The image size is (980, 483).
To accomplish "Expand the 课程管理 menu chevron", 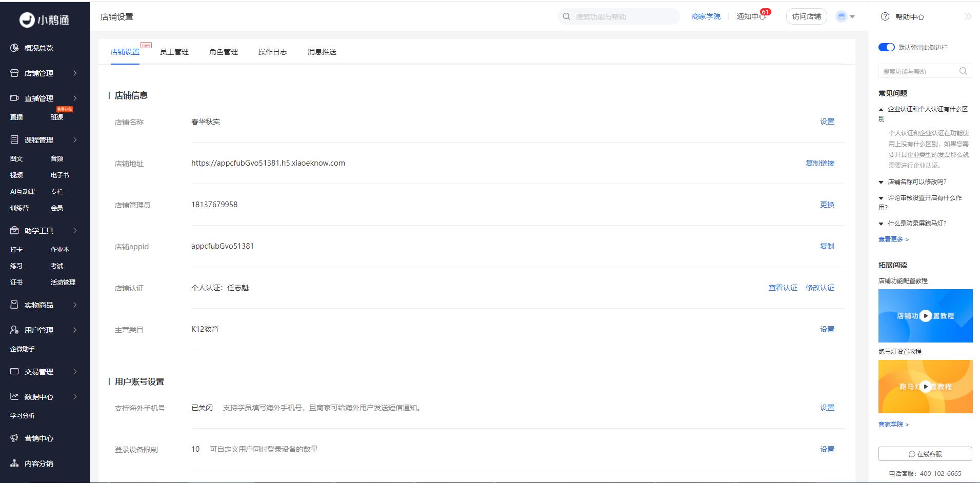I will pos(75,140).
